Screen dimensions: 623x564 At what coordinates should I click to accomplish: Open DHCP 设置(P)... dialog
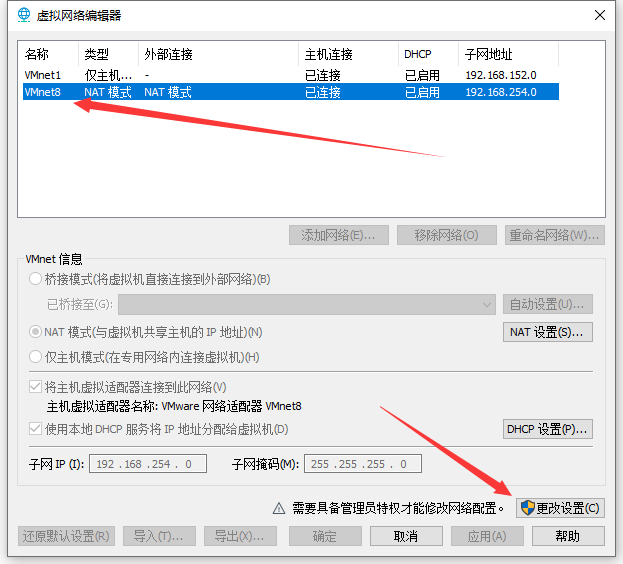pos(548,429)
